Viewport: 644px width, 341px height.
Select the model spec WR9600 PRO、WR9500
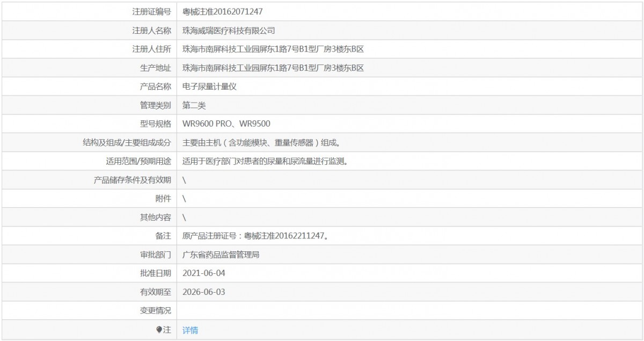pos(226,124)
